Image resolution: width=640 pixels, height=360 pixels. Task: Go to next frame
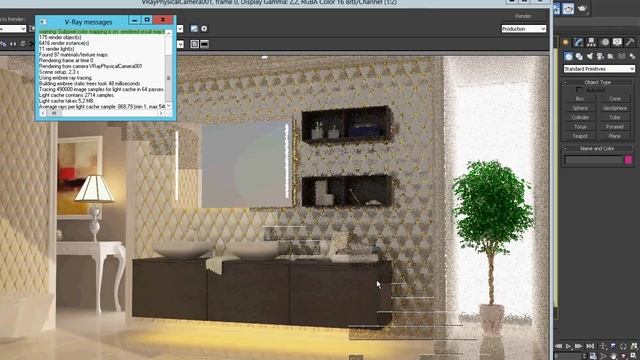tap(579, 346)
